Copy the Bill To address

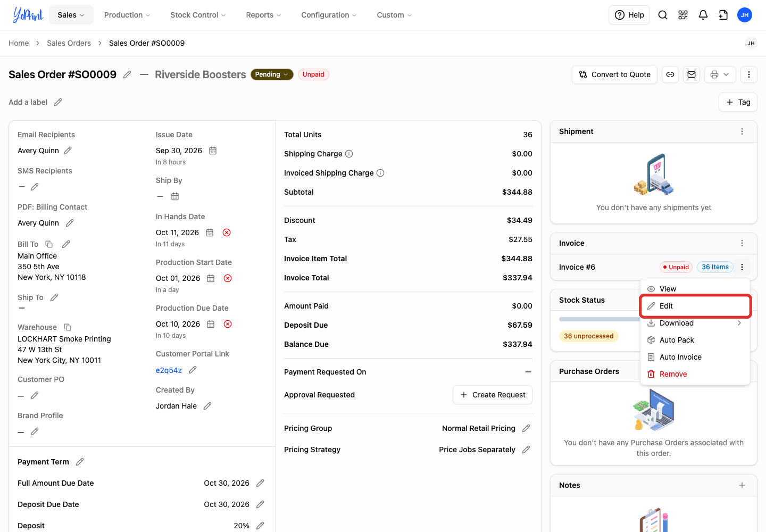49,244
